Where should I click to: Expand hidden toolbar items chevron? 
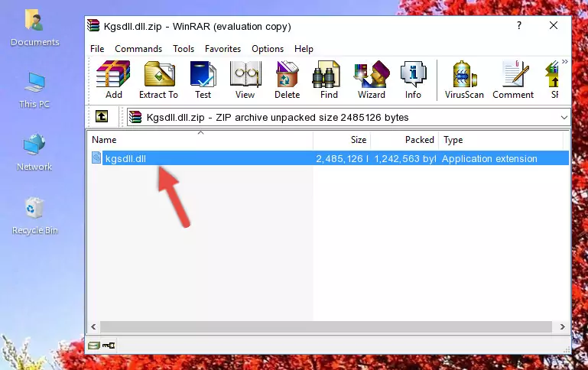click(565, 61)
